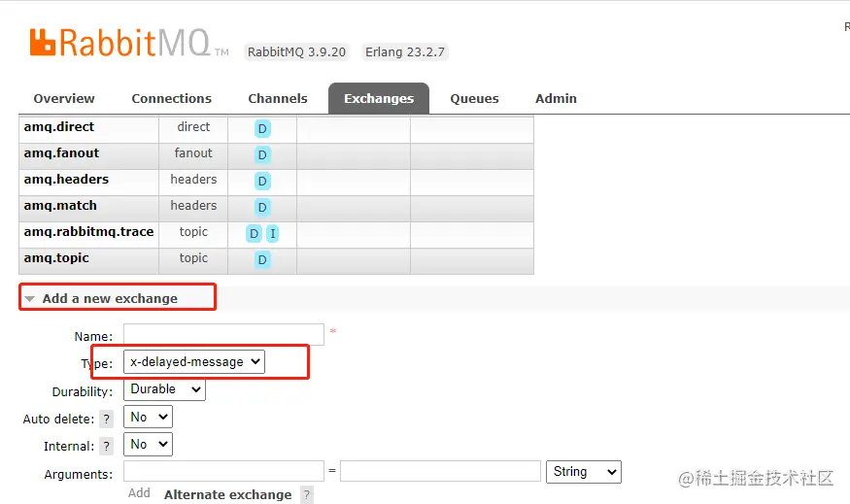
Task: Open the Internal No dropdown
Action: pyautogui.click(x=148, y=444)
